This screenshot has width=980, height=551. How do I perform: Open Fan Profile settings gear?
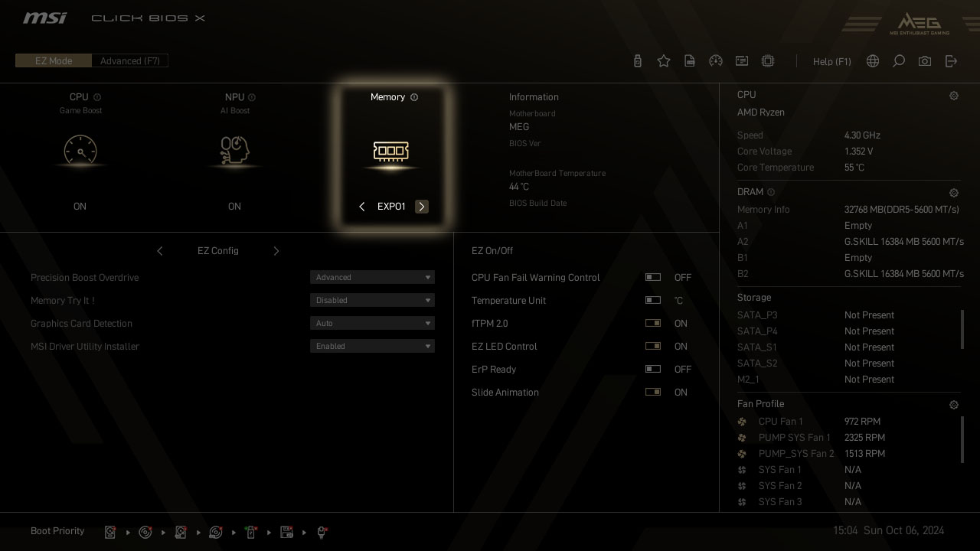pyautogui.click(x=954, y=405)
